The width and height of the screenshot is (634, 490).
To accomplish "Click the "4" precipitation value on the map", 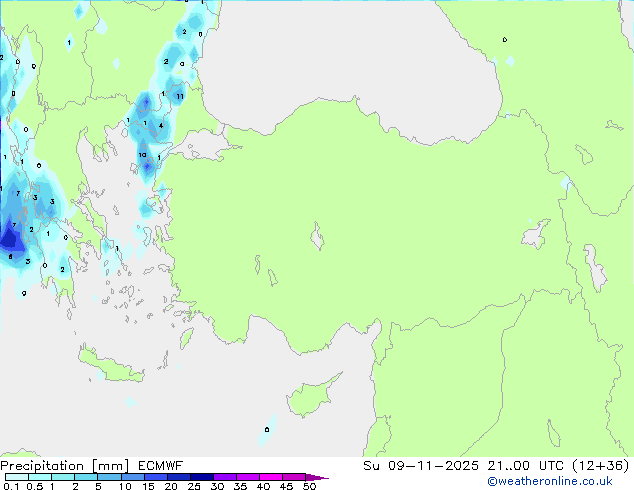I will (161, 125).
